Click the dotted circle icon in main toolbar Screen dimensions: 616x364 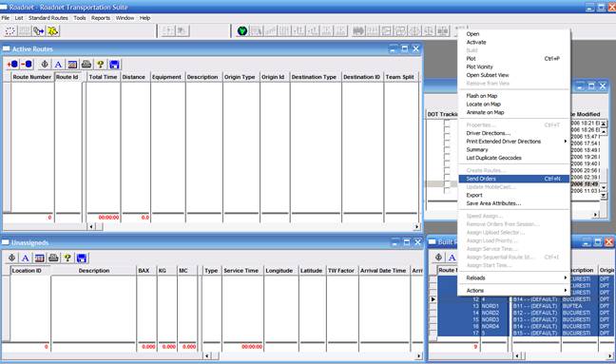point(10,30)
